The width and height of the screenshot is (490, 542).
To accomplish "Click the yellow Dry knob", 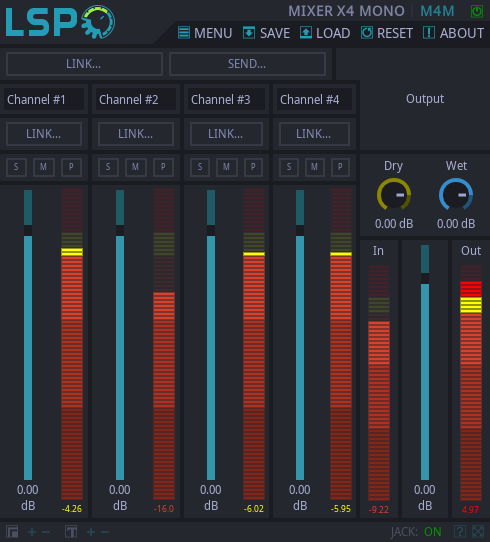I will coord(394,195).
